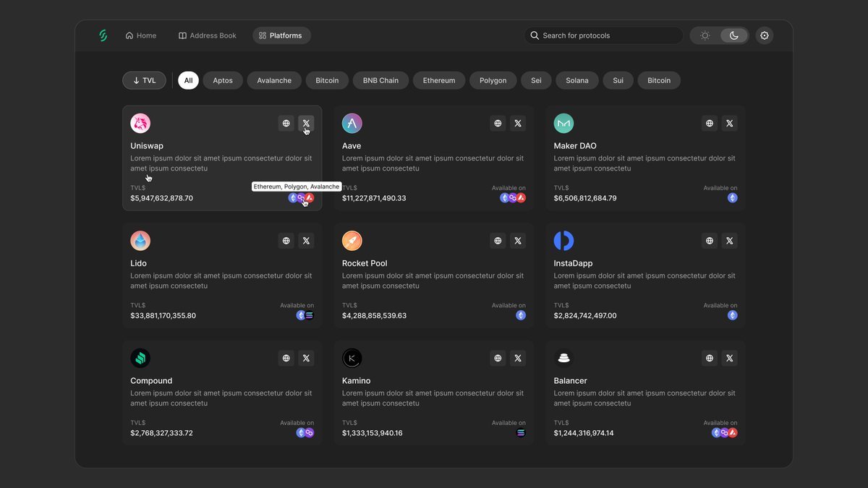Open Rocket Pool website globe icon
Image resolution: width=868 pixels, height=488 pixels.
click(x=498, y=241)
